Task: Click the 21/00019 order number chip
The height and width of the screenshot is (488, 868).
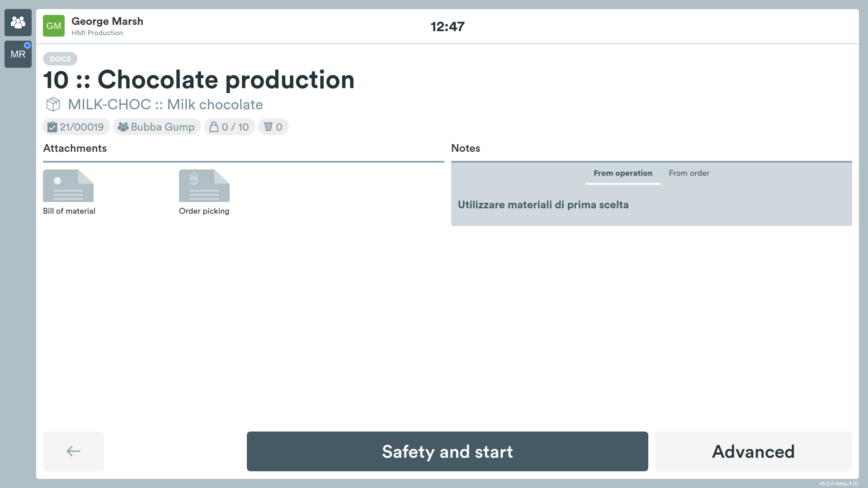Action: click(76, 127)
